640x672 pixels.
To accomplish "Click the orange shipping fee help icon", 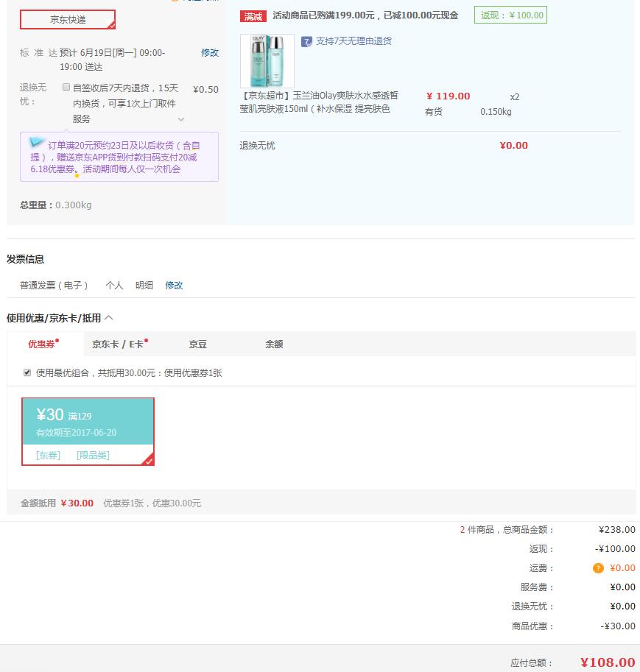I will point(598,568).
